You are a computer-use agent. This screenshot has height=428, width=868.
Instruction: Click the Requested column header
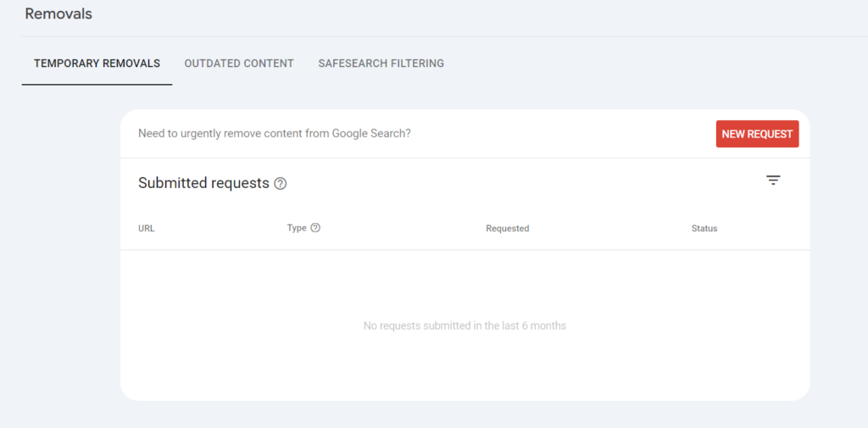coord(507,229)
